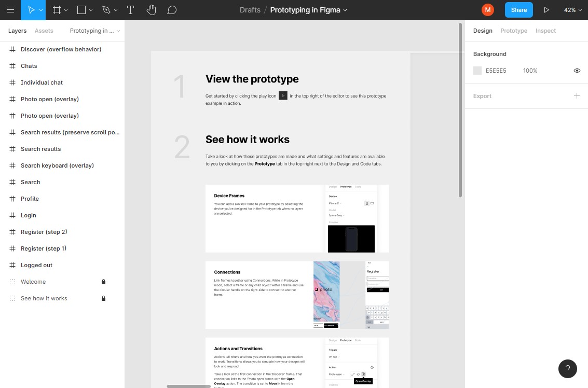The image size is (588, 388).
Task: Click Drafts breadcrumb link
Action: [250, 10]
